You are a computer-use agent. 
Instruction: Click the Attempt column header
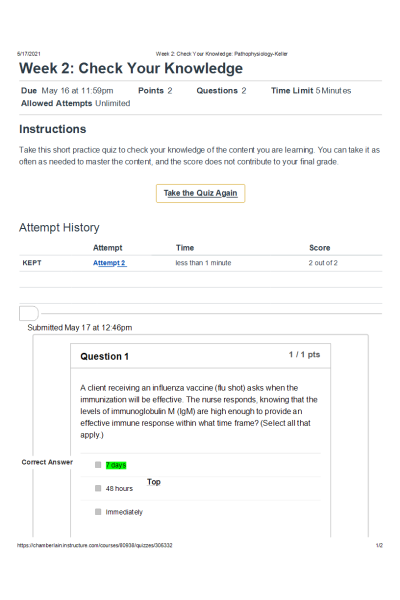108,248
